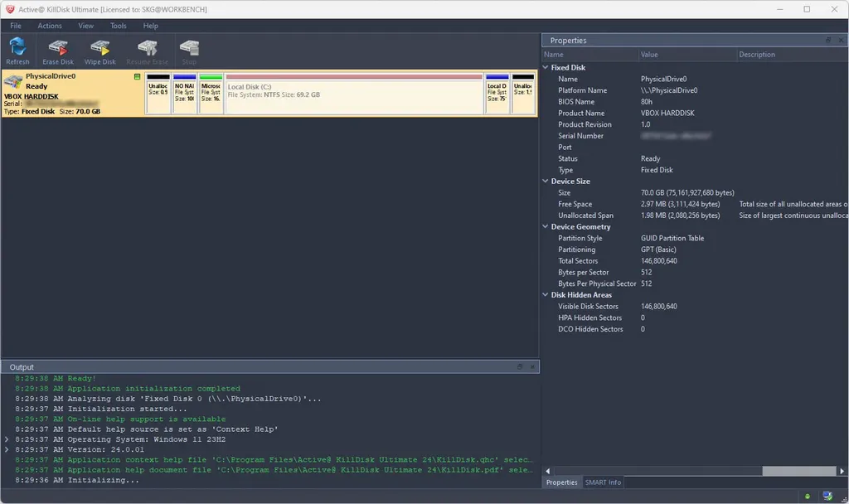Viewport: 849px width, 504px height.
Task: Click the 'Analyzing disk' log line
Action: (x=167, y=399)
